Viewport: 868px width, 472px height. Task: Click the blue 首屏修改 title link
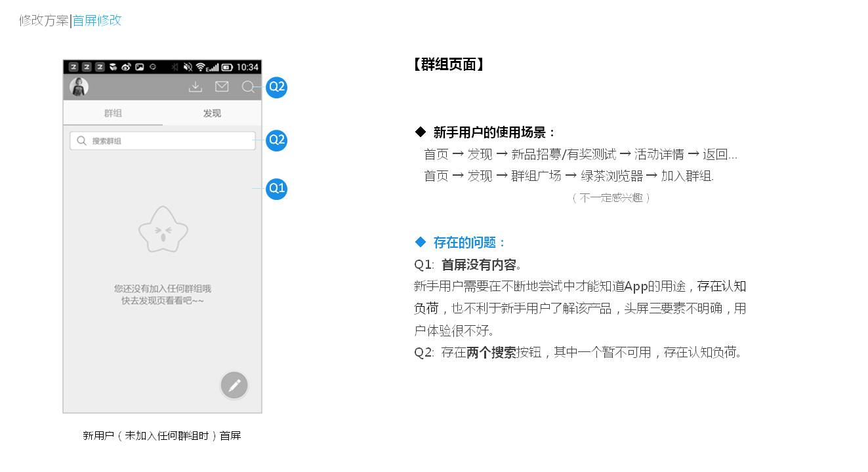coord(97,20)
